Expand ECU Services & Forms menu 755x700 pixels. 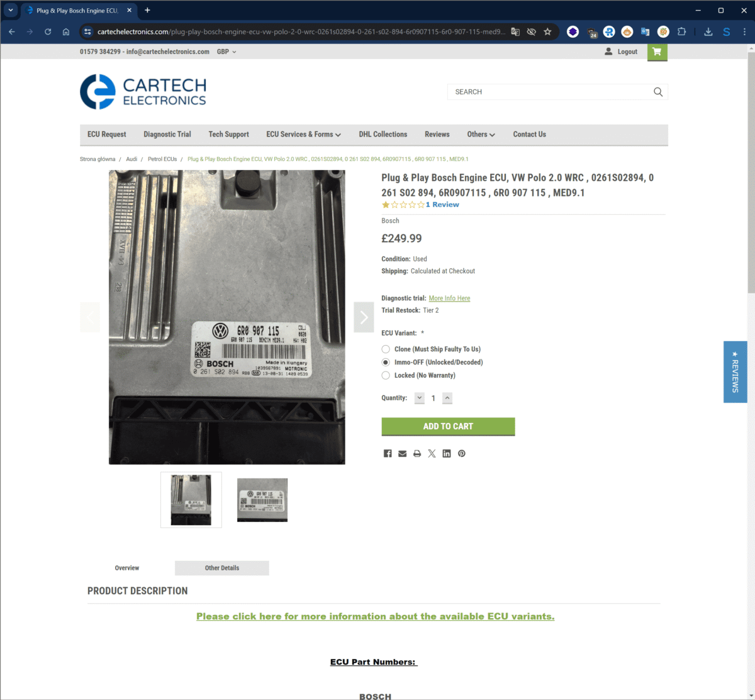pos(303,134)
